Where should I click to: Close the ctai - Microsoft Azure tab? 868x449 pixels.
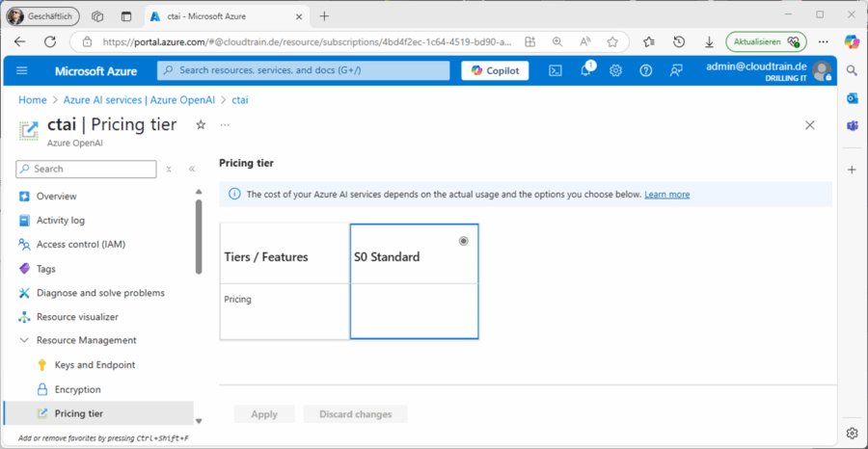[x=300, y=16]
